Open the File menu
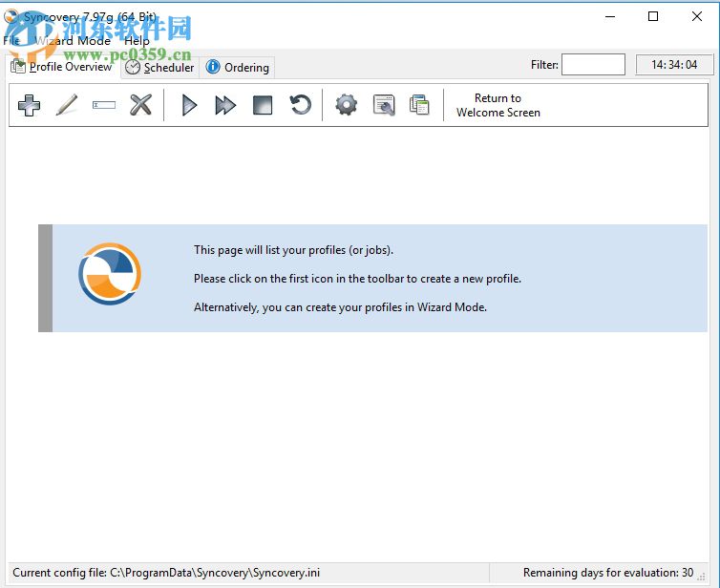The width and height of the screenshot is (720, 588). click(x=11, y=41)
